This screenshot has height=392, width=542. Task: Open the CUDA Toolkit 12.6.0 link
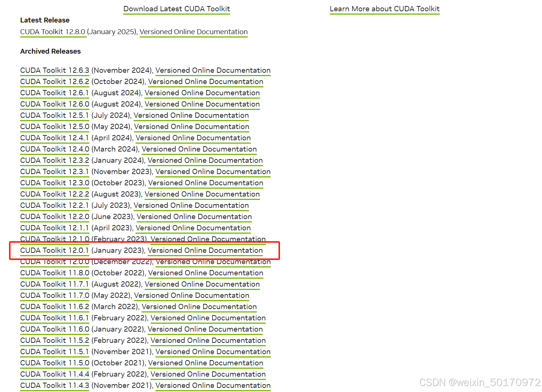pos(55,104)
